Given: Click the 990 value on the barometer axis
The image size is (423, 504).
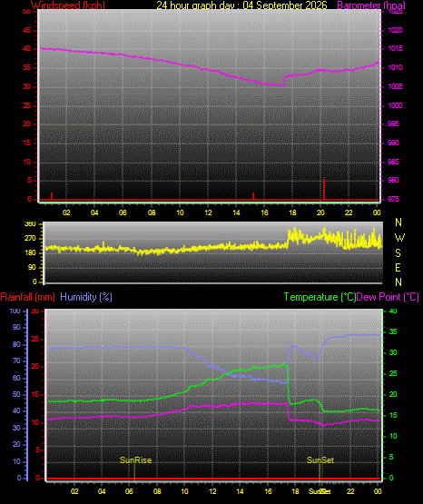Looking at the screenshot, I should pyautogui.click(x=393, y=143).
